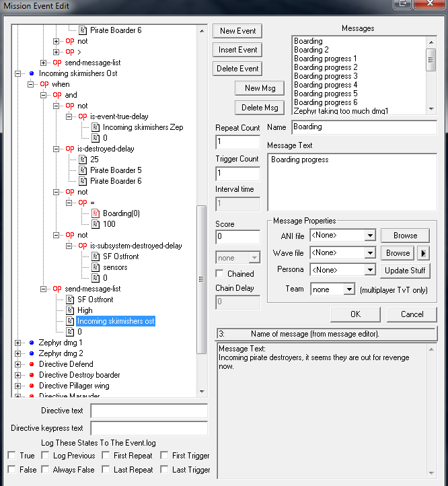Viewport: 448px width, 486px height.
Task: Click the red OP icon beside 'when'
Action: click(x=44, y=84)
